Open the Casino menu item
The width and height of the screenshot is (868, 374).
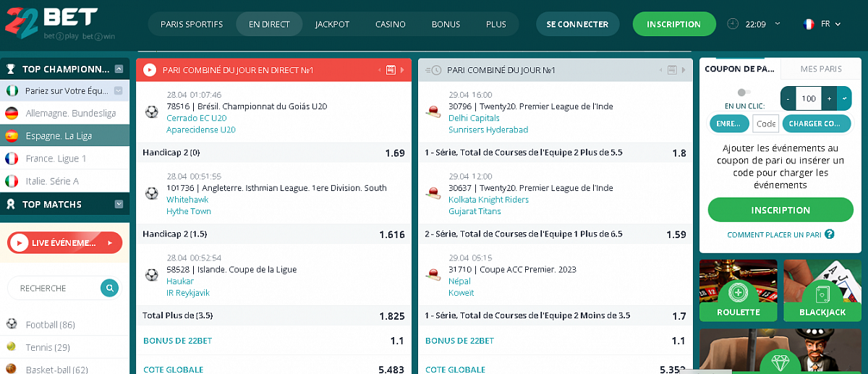pyautogui.click(x=390, y=24)
